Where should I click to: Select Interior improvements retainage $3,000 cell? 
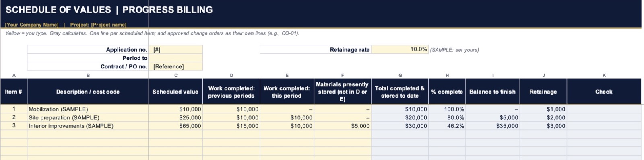click(543, 126)
